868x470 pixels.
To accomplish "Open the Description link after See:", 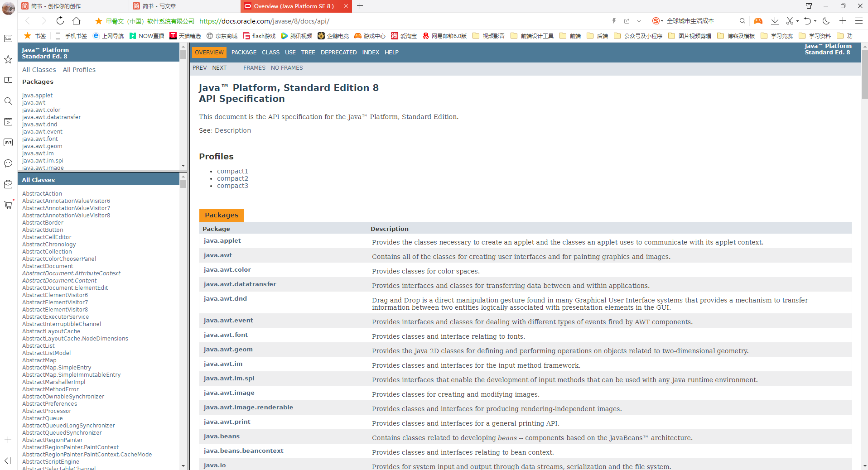I will pyautogui.click(x=233, y=130).
